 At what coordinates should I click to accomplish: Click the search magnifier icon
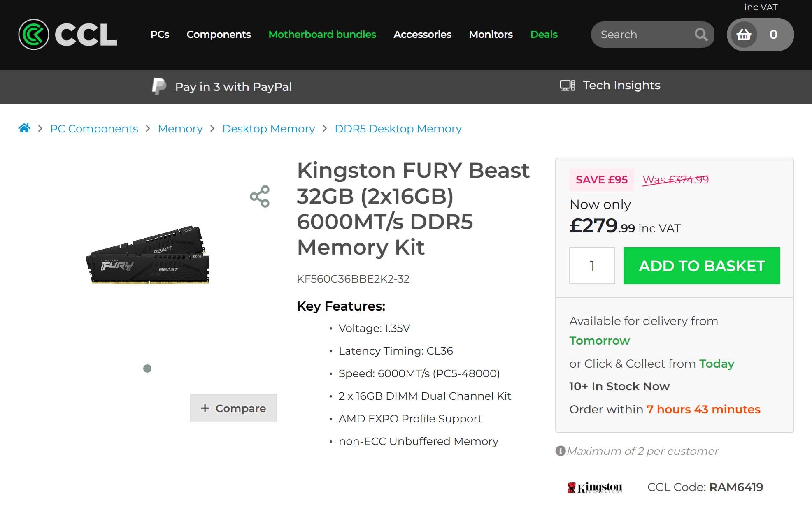pyautogui.click(x=700, y=35)
